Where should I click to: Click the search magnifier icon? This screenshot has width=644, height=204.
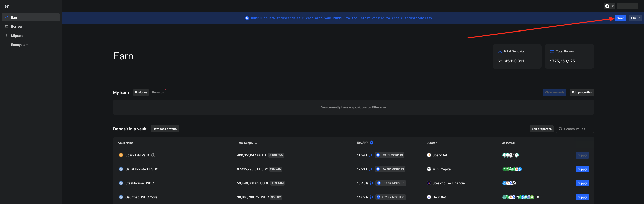[x=561, y=129]
